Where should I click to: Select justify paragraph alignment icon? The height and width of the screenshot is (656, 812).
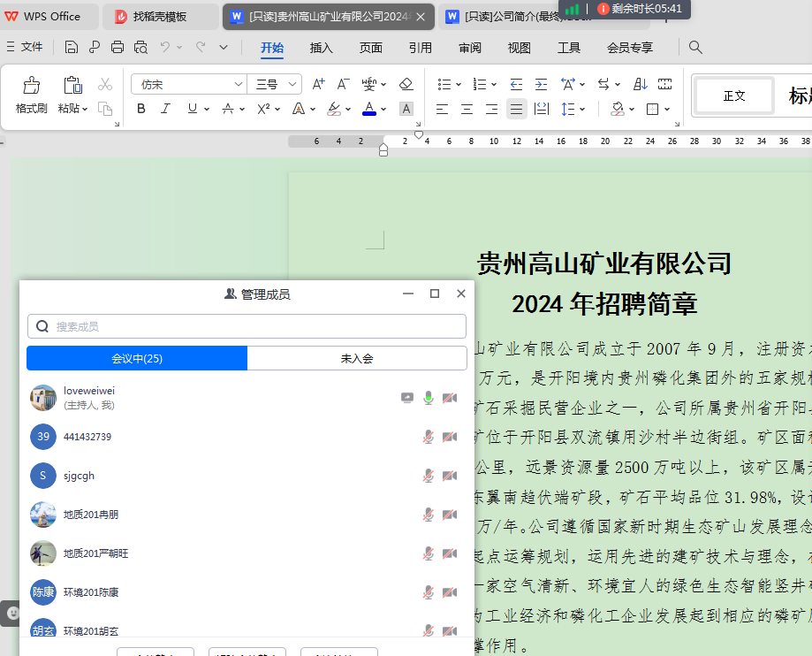click(516, 109)
